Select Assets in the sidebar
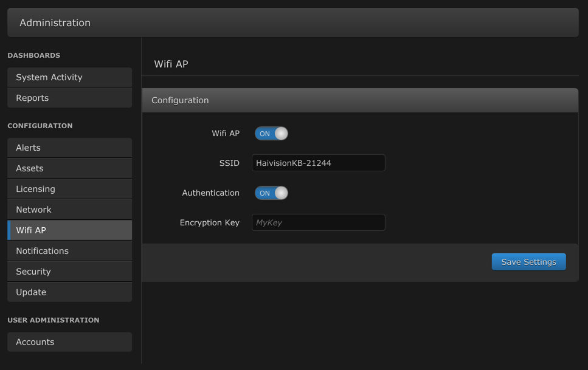This screenshot has width=588, height=370. coord(69,168)
